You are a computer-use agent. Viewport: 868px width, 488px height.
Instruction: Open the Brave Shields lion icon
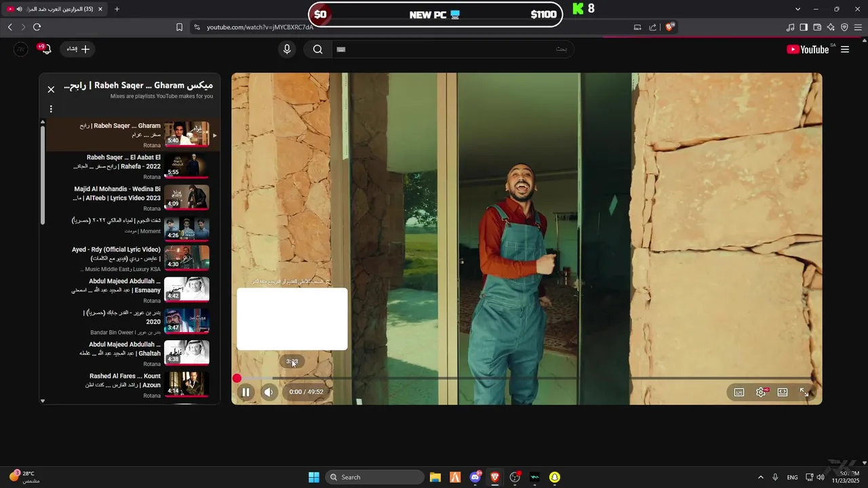coord(670,27)
